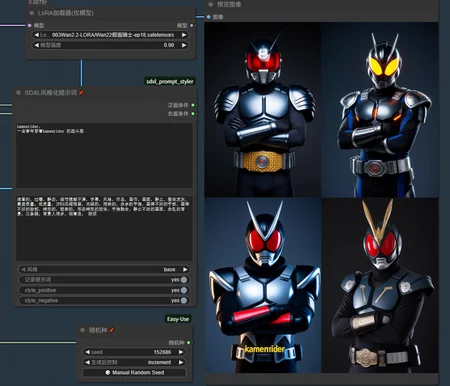Open the yellow-eyed rider preview image

tap(380, 110)
